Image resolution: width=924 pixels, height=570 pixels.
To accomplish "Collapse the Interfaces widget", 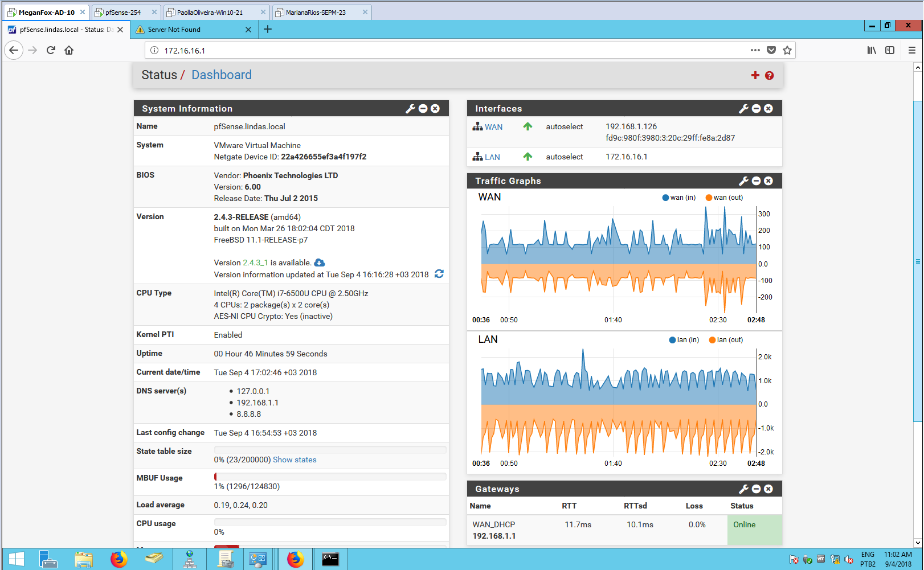I will [757, 109].
